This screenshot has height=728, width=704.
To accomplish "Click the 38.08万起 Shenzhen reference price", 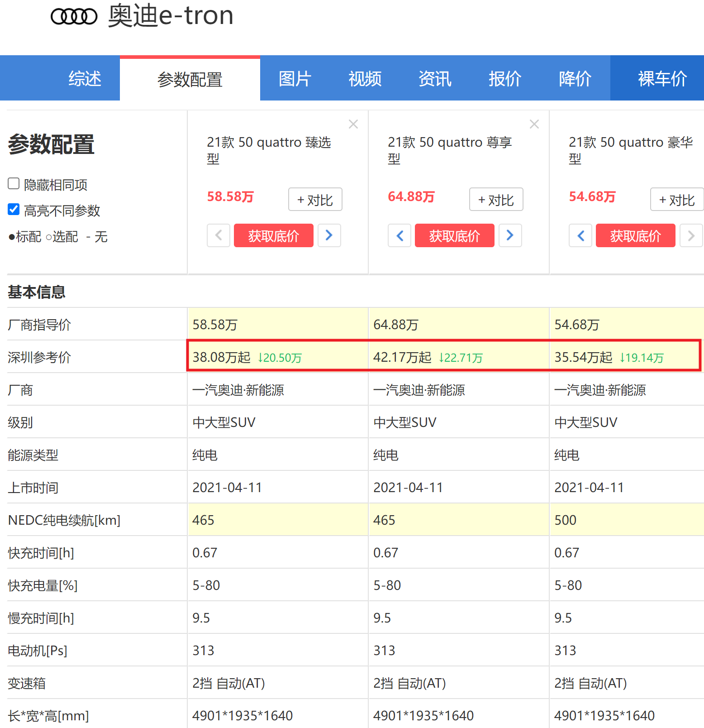I will tap(221, 357).
